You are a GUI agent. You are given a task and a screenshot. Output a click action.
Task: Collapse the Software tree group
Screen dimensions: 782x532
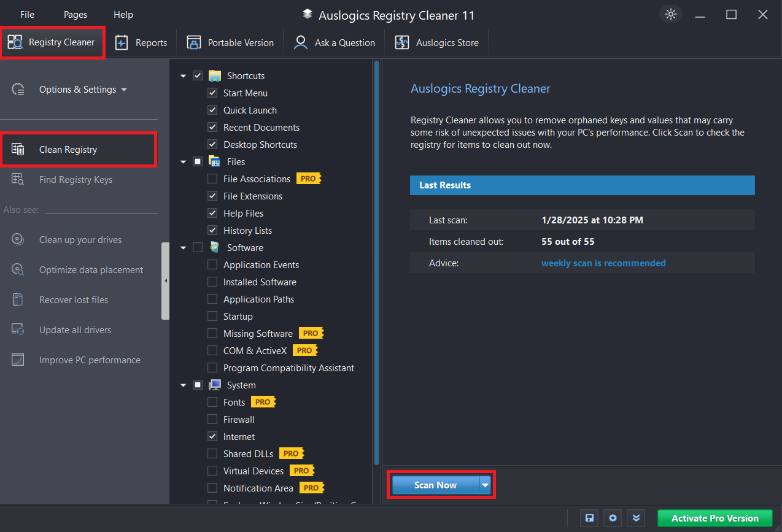click(x=183, y=248)
